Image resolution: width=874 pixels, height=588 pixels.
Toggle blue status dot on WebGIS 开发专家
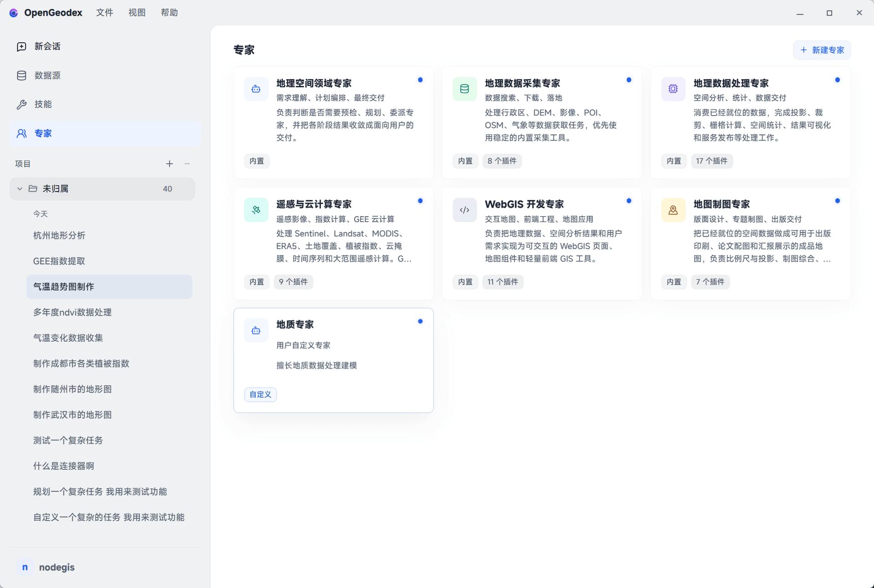point(629,201)
